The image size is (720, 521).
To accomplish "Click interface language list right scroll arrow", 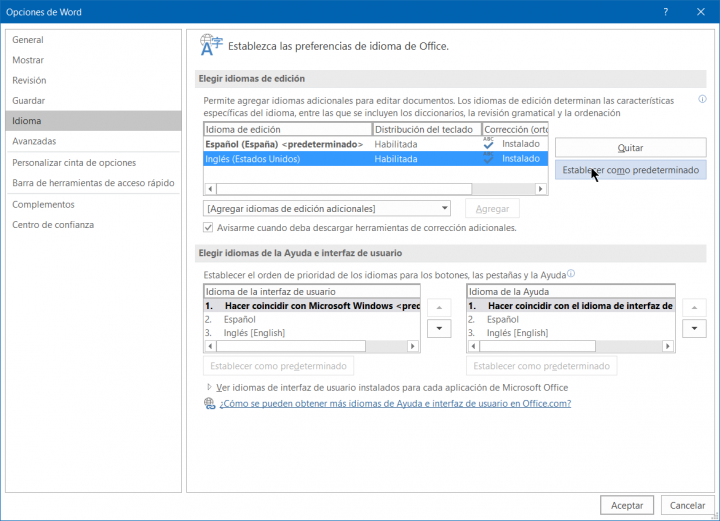I will 412,346.
